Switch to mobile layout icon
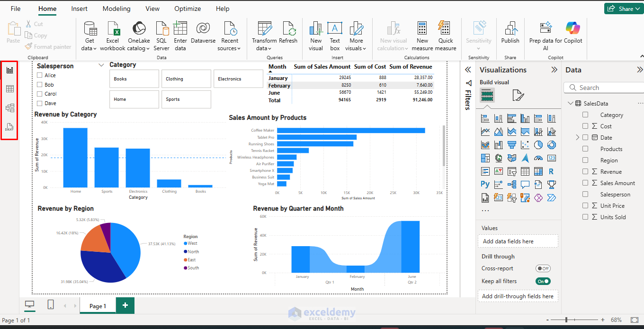Viewport: 644px width, 329px height. [51, 305]
